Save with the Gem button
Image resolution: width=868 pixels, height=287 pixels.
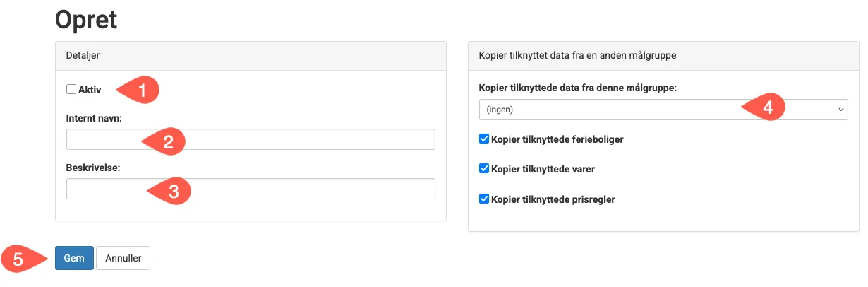74,258
